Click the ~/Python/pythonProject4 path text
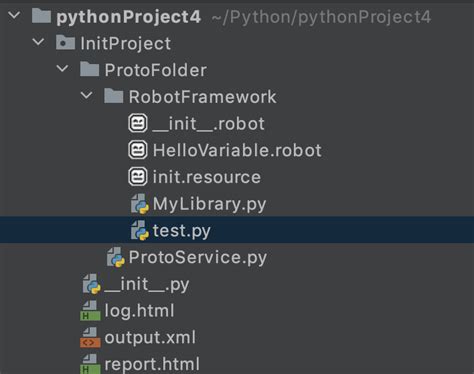Screen dimensions: 474x374 [x=321, y=17]
